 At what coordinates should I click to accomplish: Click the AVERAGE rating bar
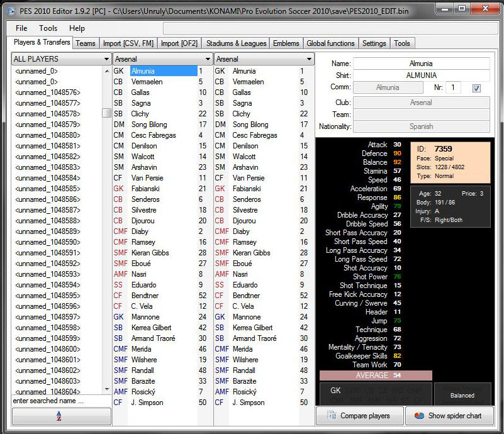tap(376, 376)
